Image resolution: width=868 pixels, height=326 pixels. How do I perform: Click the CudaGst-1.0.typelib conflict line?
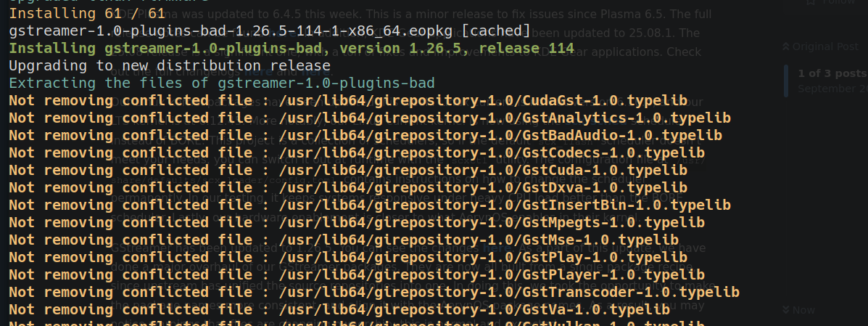[x=347, y=101]
